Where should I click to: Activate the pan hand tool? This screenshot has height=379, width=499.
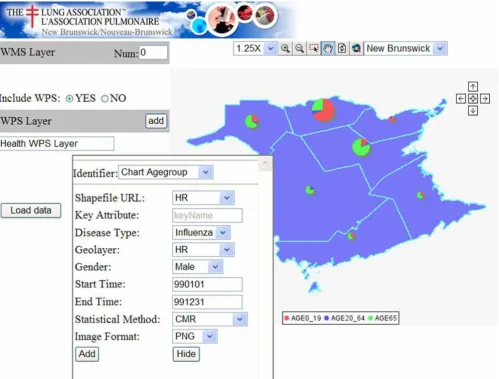pos(328,49)
